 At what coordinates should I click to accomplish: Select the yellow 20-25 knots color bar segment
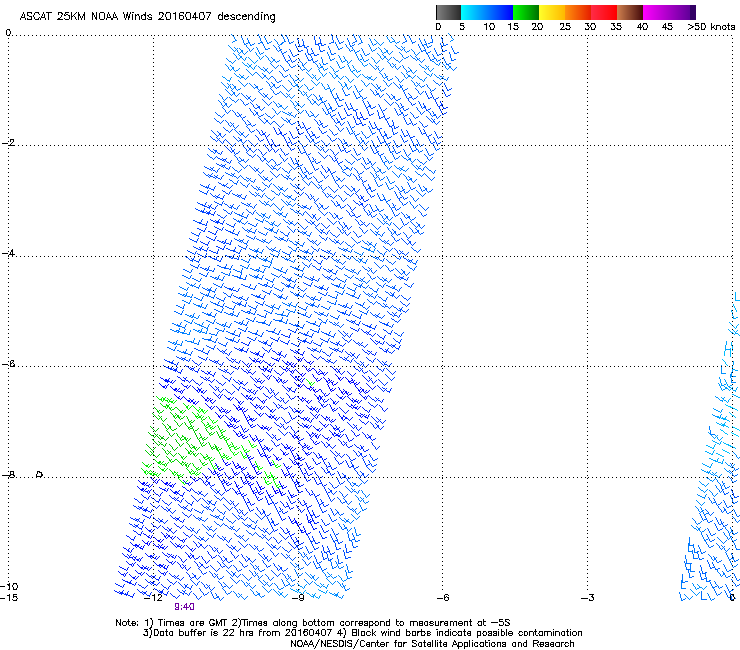552,12
